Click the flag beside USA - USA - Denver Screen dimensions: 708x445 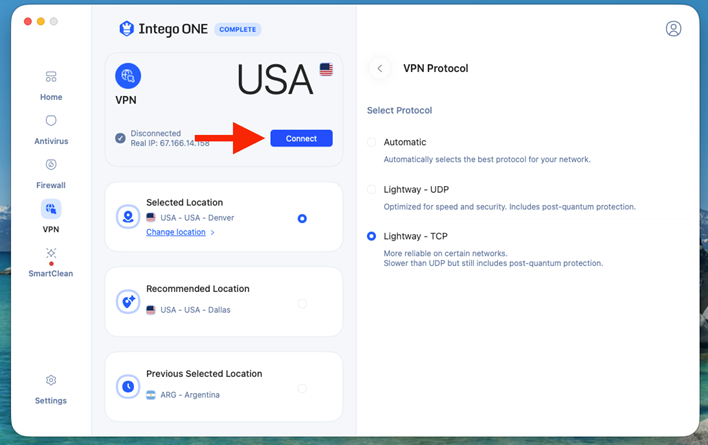pyautogui.click(x=151, y=218)
